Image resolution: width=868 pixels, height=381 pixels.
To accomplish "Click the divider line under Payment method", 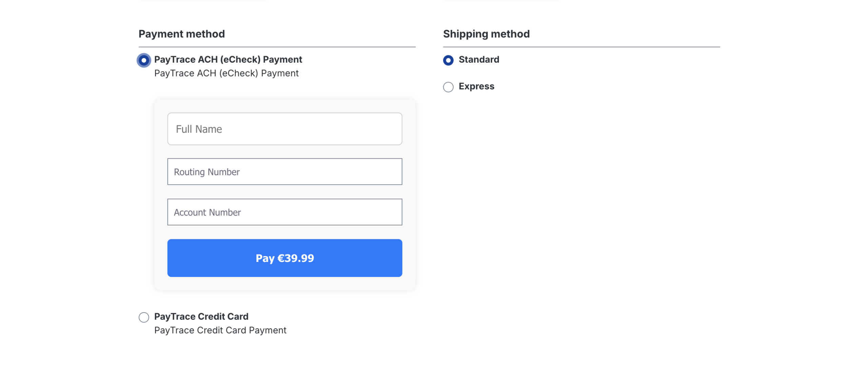I will coord(277,47).
